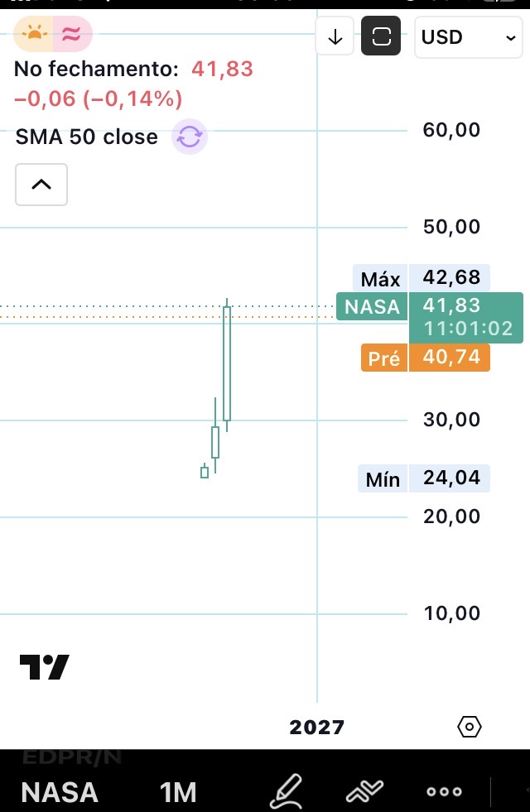Image resolution: width=530 pixels, height=812 pixels.
Task: Click the TradingView logo
Action: click(x=45, y=667)
